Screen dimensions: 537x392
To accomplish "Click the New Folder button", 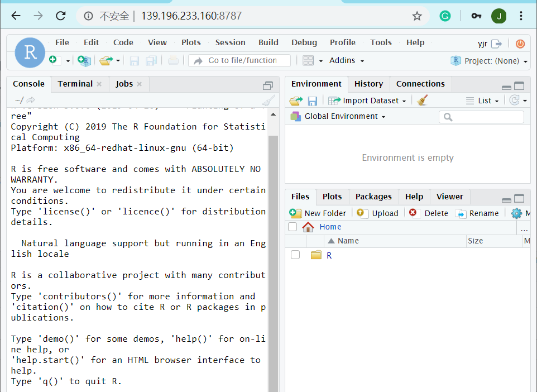I will pos(318,213).
